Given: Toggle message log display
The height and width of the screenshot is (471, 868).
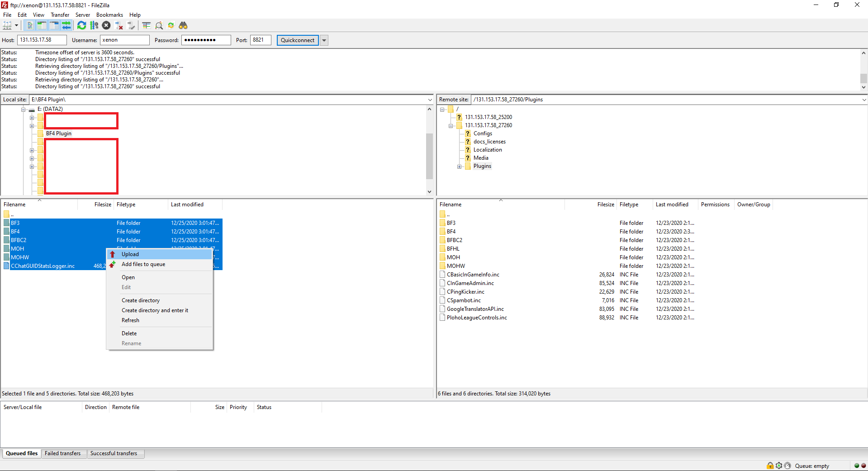Looking at the screenshot, I should pyautogui.click(x=30, y=26).
